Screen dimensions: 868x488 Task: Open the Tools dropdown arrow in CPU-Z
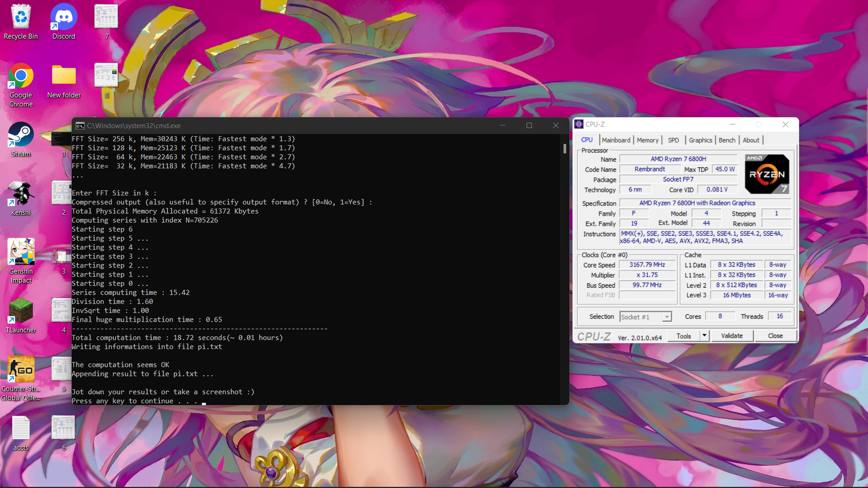(x=704, y=336)
